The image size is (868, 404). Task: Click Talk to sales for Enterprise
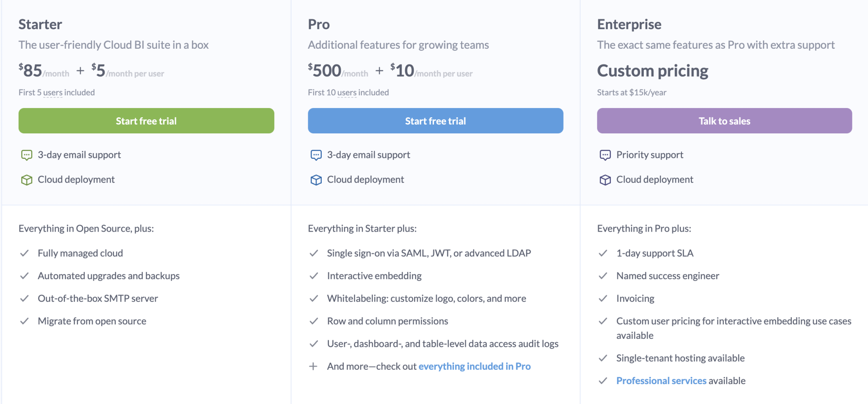click(724, 121)
